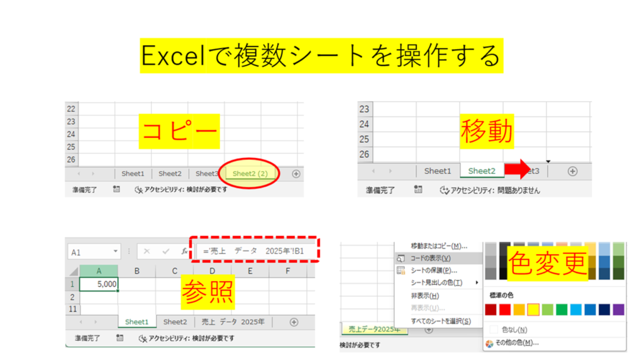Expand the シート見出しの色 submenu
This screenshot has height=363, width=644.
[x=477, y=282]
